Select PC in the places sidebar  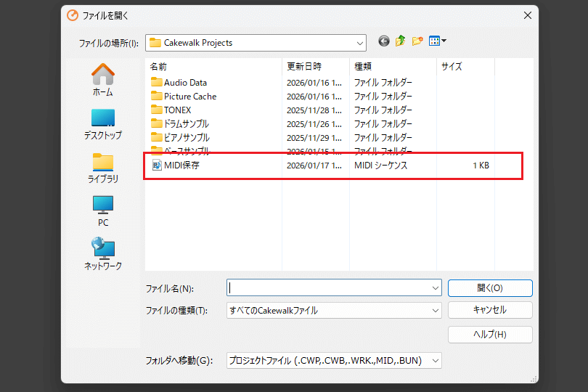click(x=102, y=211)
